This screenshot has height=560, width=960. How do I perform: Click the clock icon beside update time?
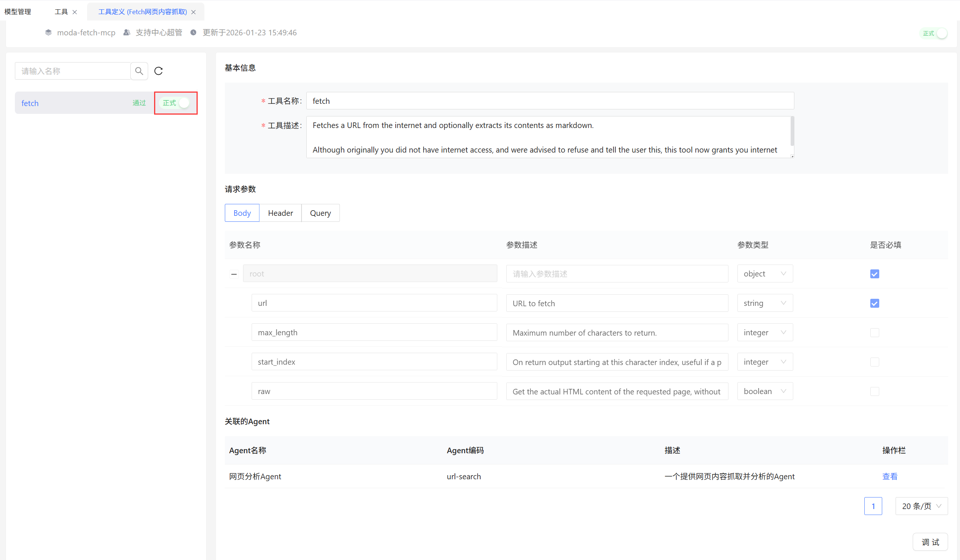(194, 33)
